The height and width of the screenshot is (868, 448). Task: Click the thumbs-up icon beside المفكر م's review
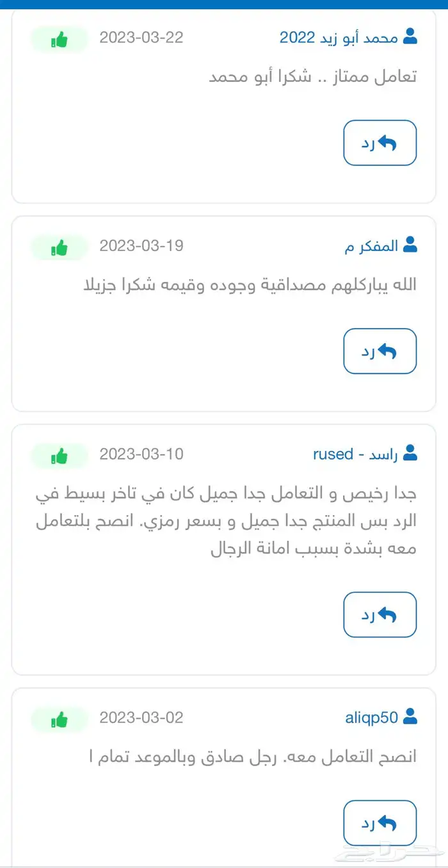click(x=59, y=247)
